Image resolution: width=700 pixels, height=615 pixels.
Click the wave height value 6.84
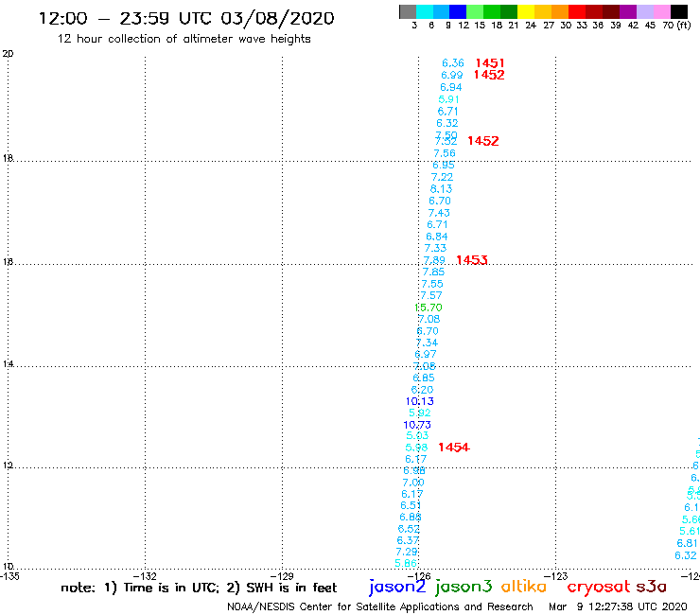[x=437, y=237]
